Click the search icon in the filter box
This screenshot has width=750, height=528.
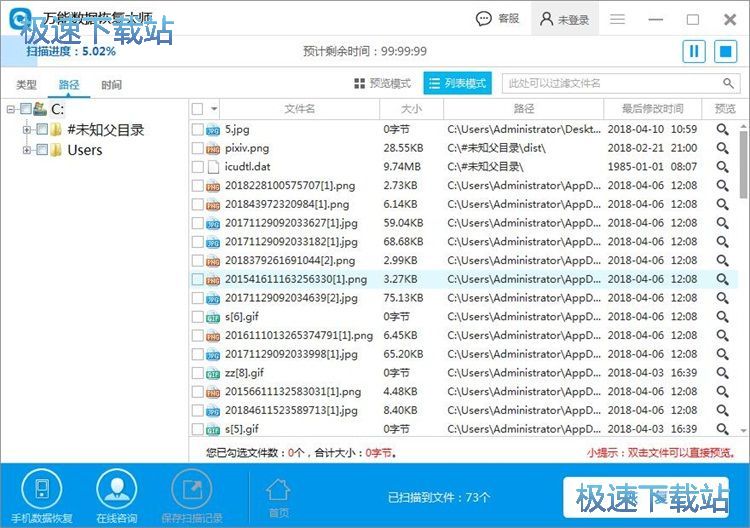[x=729, y=84]
